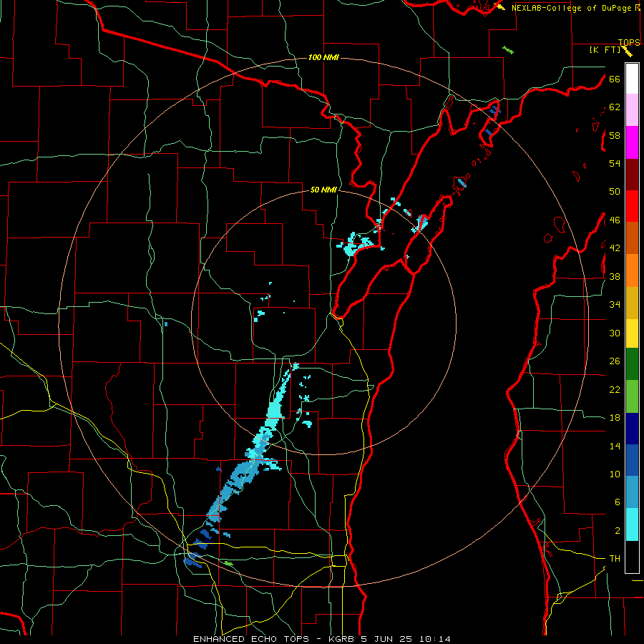644x644 pixels.
Task: Click the dark orange swatch on the legend
Action: (632, 238)
